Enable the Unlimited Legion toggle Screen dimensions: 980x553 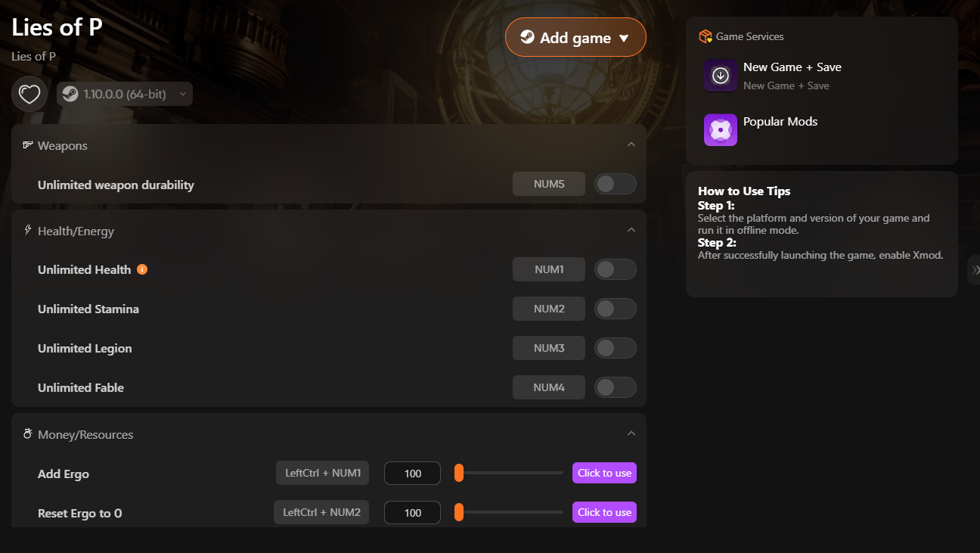pyautogui.click(x=615, y=348)
